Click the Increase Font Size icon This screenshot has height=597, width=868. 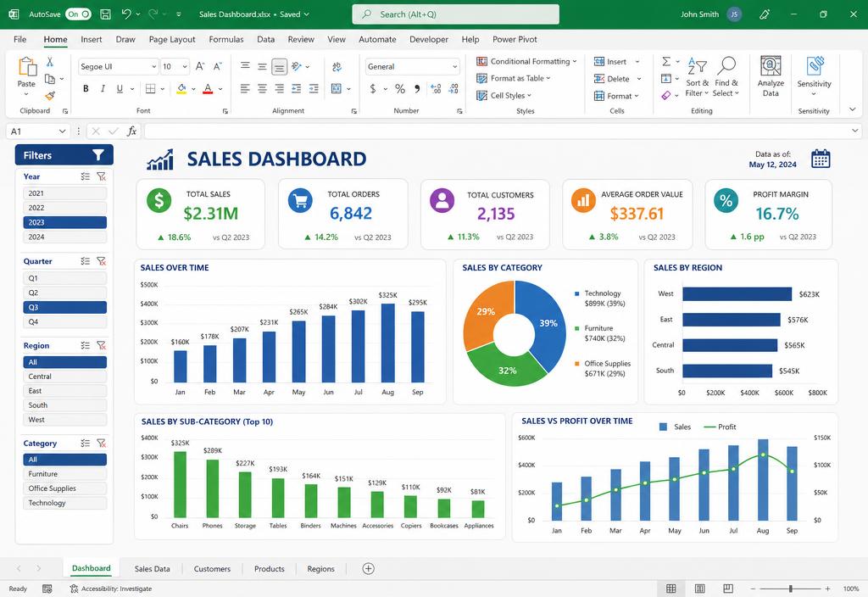200,66
